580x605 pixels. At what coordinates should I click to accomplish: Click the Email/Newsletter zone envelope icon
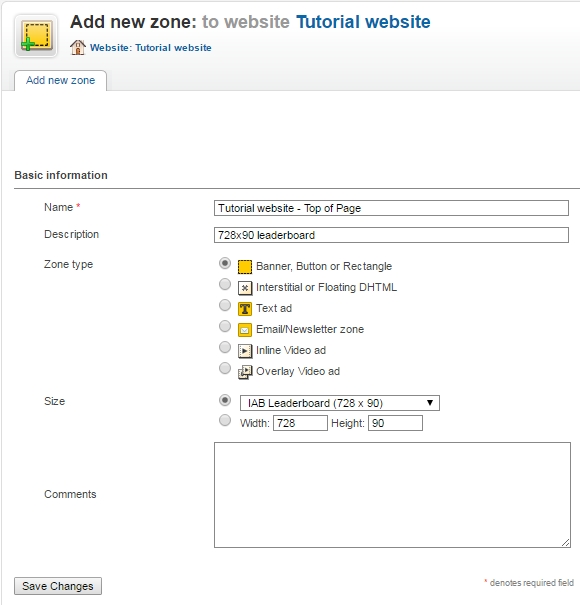(x=245, y=330)
